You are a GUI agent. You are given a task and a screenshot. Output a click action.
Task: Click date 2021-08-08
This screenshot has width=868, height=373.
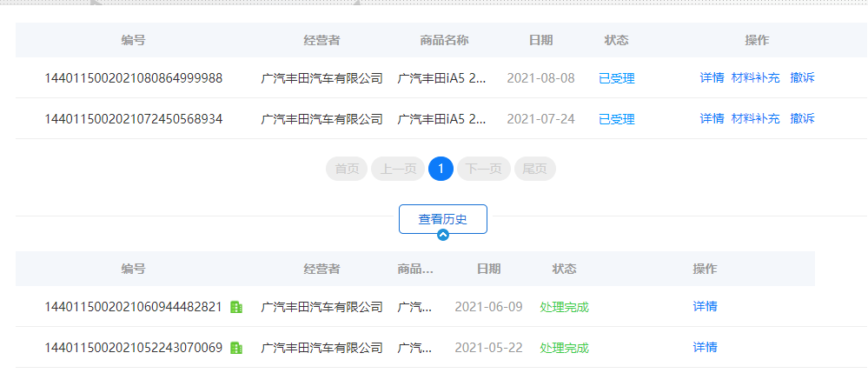[540, 78]
